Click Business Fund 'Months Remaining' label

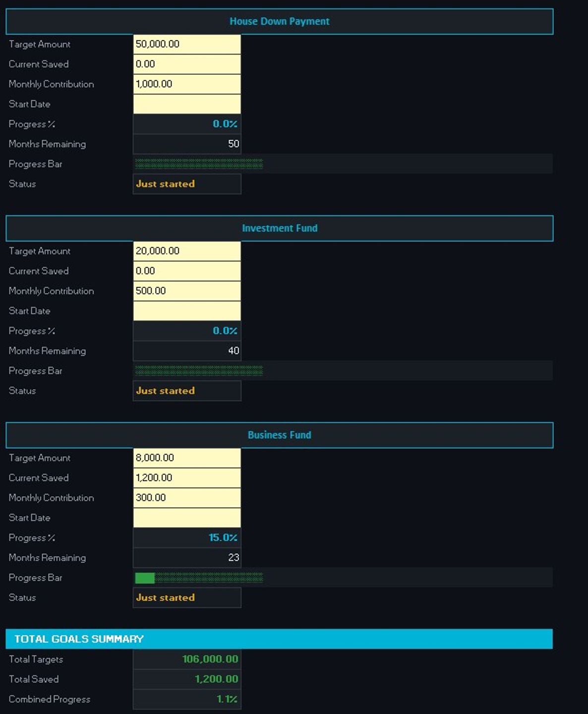(48, 557)
